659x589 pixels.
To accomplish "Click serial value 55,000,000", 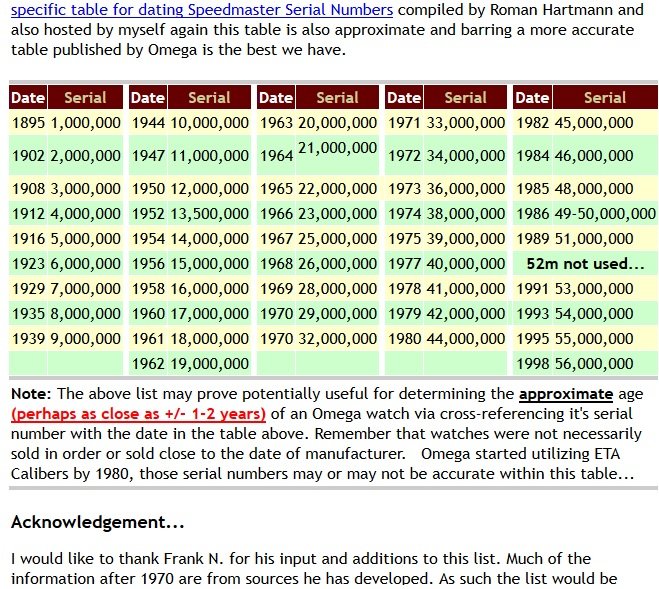I will (605, 338).
